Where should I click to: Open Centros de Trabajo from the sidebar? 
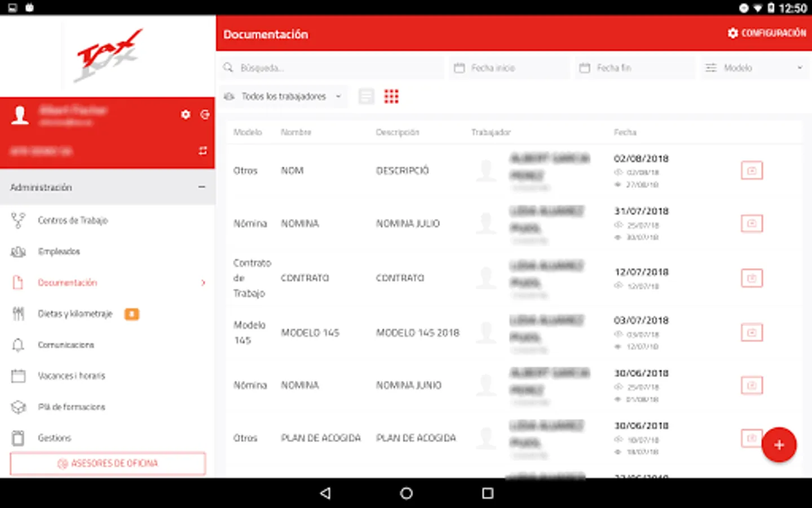[73, 220]
